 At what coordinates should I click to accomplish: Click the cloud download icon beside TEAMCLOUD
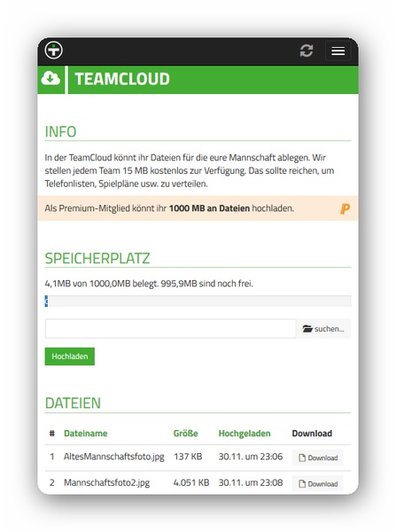tap(50, 79)
